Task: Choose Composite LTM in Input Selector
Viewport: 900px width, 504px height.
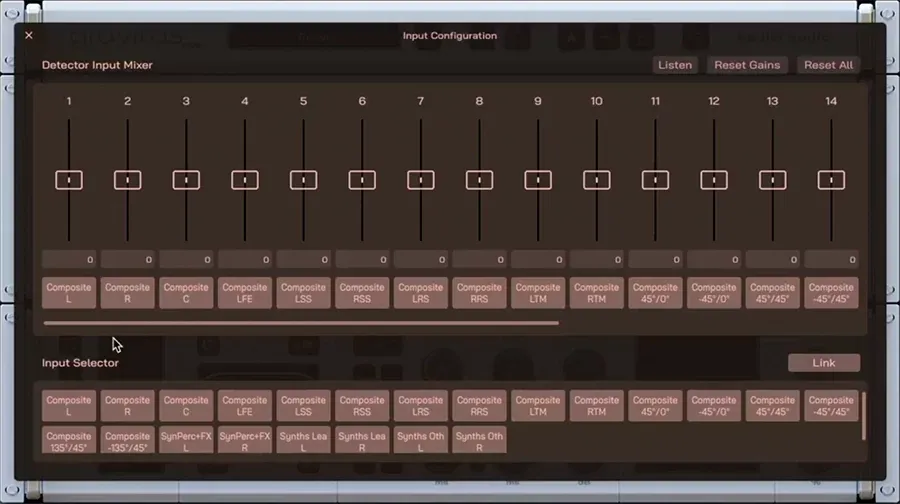Action: (538, 406)
